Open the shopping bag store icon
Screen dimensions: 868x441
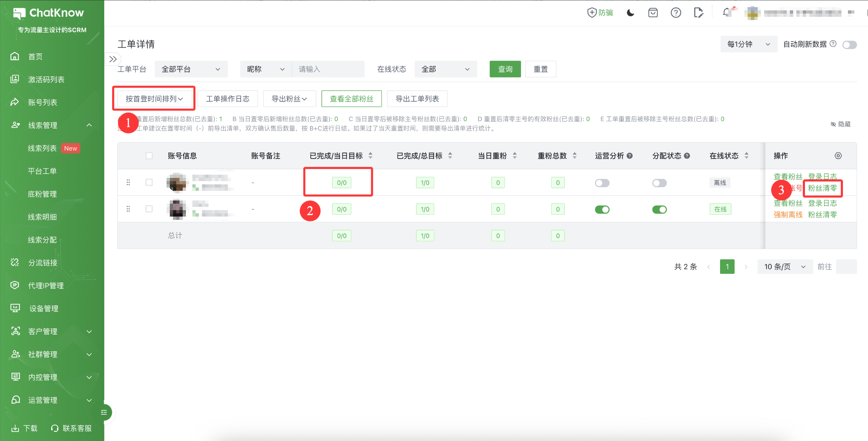[x=653, y=13]
